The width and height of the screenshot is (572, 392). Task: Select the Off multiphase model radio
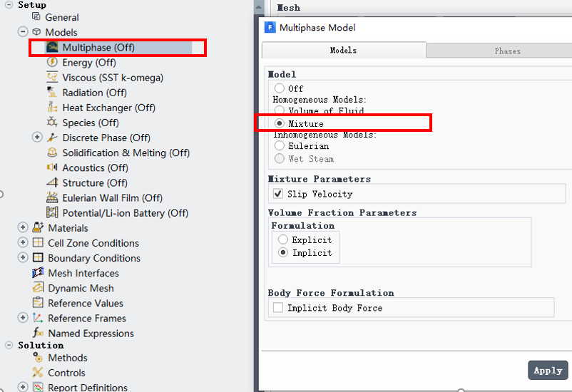pyautogui.click(x=280, y=88)
